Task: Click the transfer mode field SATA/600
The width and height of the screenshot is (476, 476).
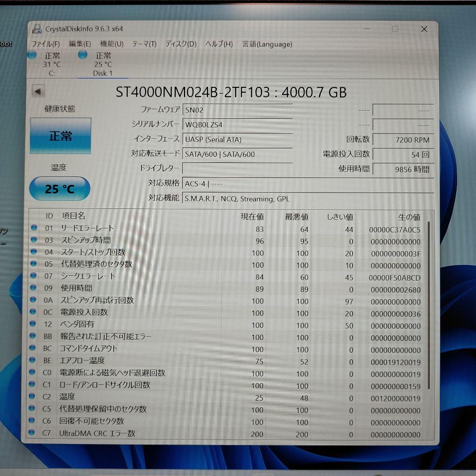Action: (238, 154)
